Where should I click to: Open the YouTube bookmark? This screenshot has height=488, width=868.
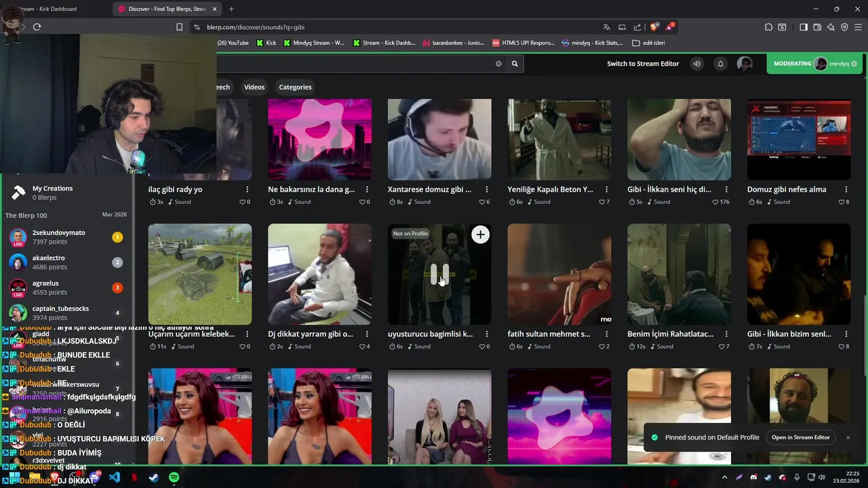click(x=233, y=43)
